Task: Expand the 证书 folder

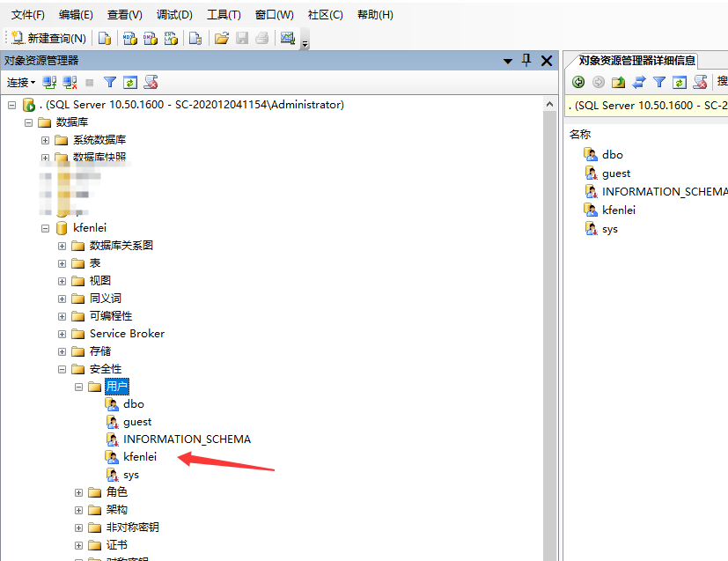Action: pyautogui.click(x=79, y=546)
